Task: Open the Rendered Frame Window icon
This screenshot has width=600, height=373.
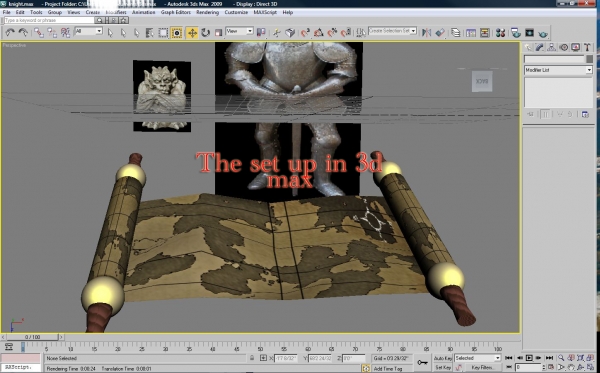Action: pyautogui.click(x=529, y=33)
